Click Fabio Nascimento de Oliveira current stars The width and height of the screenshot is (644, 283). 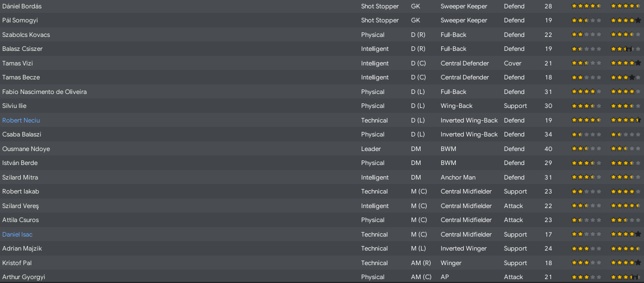pyautogui.click(x=586, y=92)
